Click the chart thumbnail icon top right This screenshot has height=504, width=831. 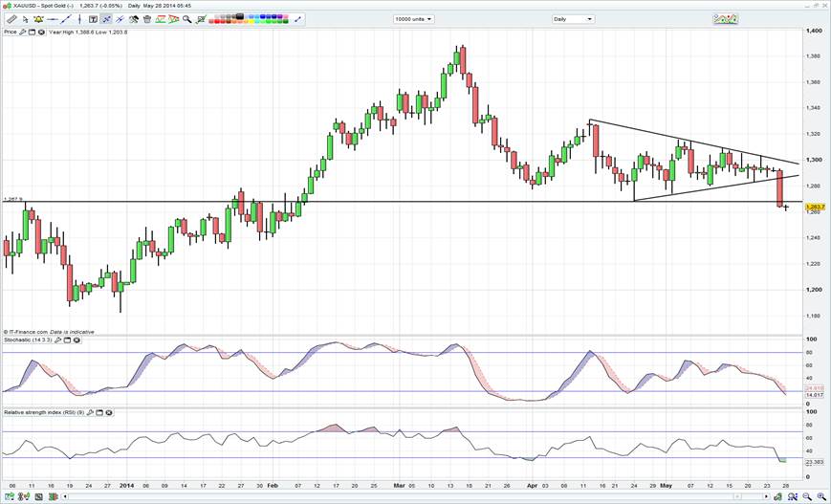[x=725, y=18]
